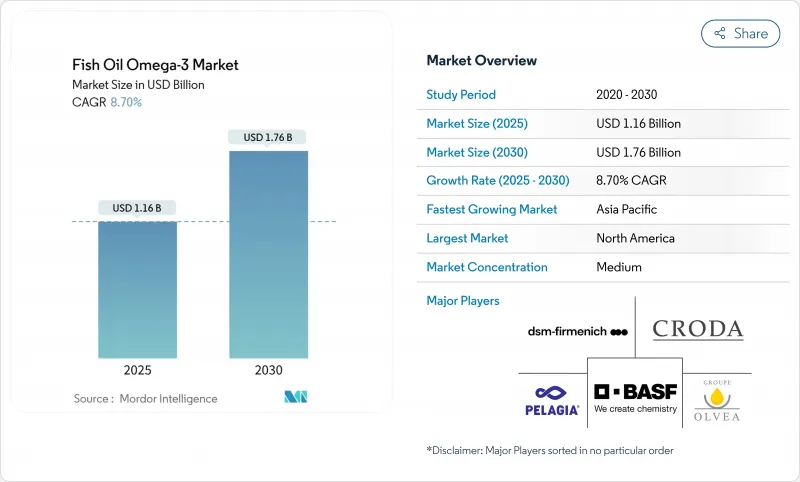Image resolution: width=800 pixels, height=482 pixels.
Task: Click the Market Overview heading
Action: coord(481,61)
